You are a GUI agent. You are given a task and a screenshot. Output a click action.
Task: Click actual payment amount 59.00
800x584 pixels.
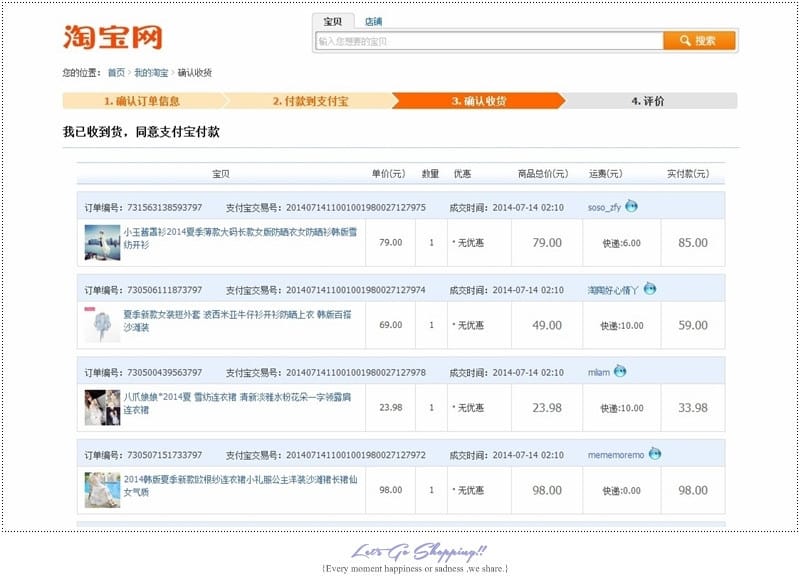(693, 325)
